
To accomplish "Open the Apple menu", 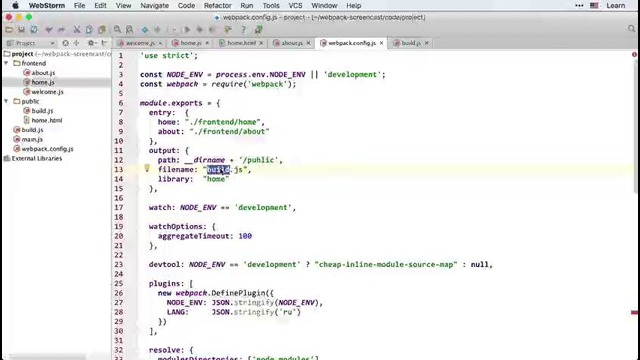I will click(15, 6).
